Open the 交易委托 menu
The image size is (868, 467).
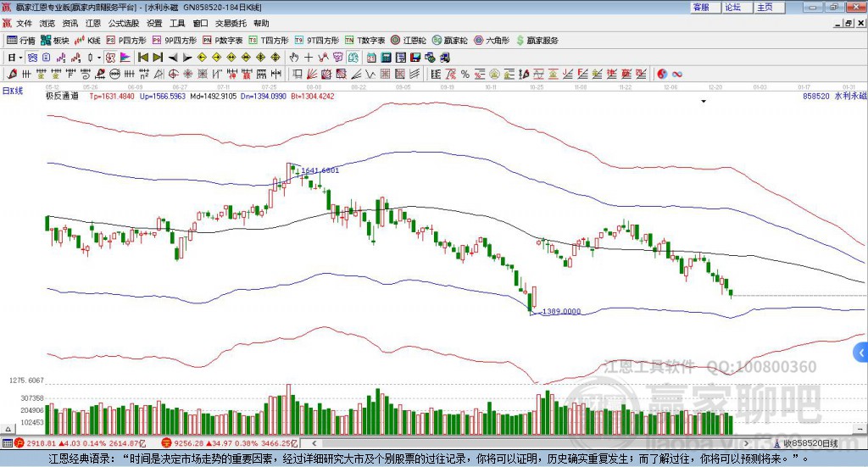tap(231, 23)
